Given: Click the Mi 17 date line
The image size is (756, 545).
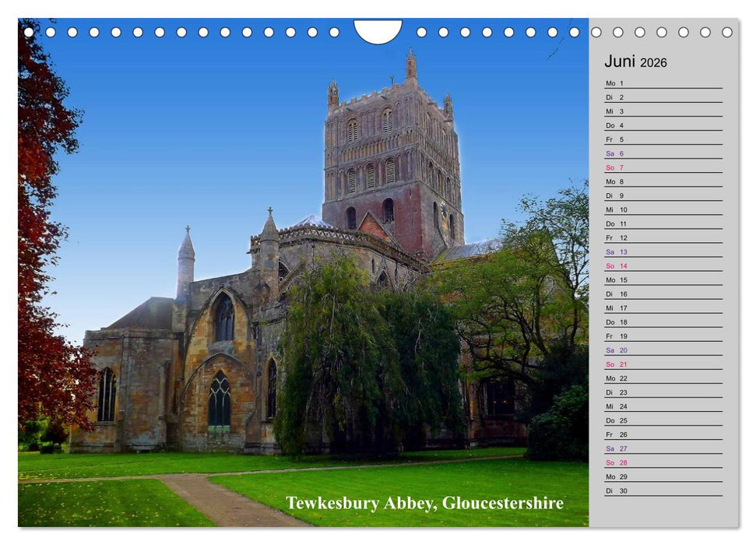Looking at the screenshot, I should click(x=663, y=308).
